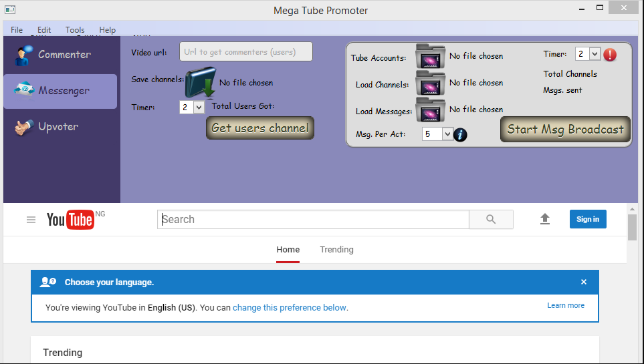
Task: Open the Help menu
Action: [x=107, y=29]
